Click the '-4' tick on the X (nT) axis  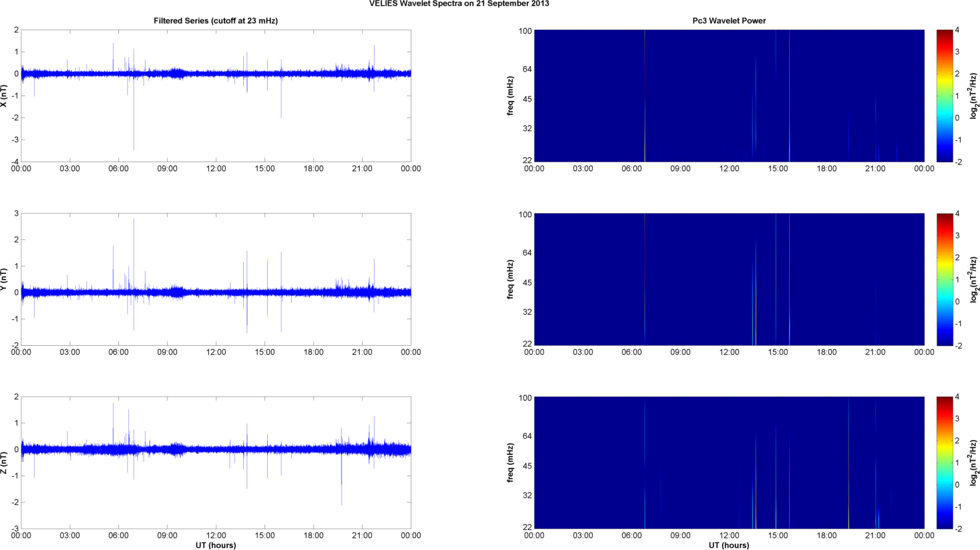[15, 162]
